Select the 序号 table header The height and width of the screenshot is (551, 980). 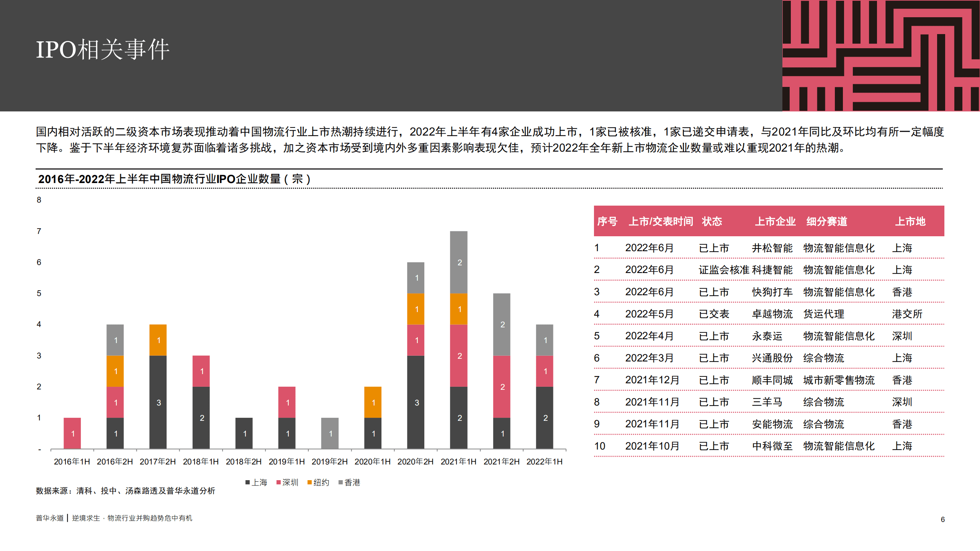click(x=607, y=221)
